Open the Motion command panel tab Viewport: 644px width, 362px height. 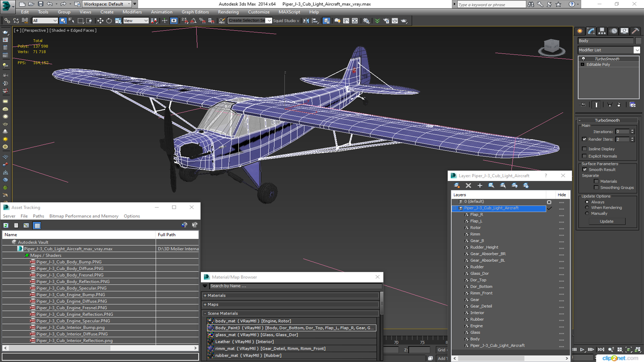(614, 31)
